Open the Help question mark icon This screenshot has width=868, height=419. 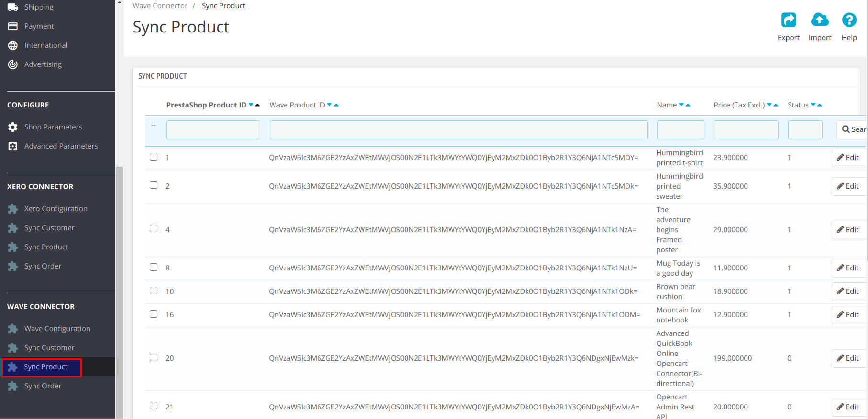click(849, 20)
